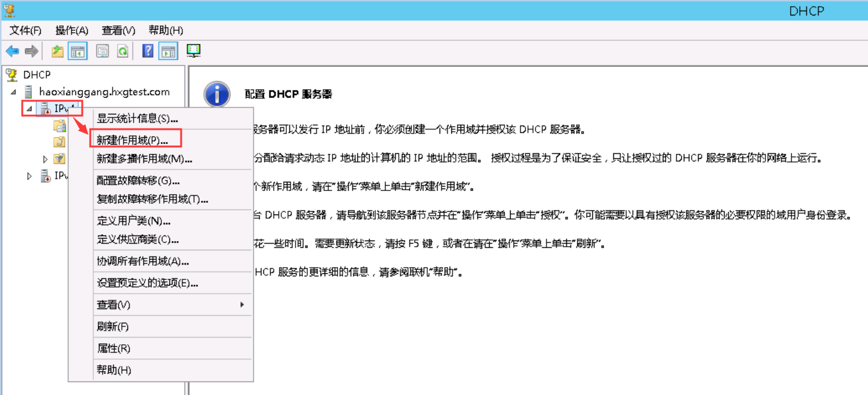Collapse the haoxianggang.hxgtest.com server node
868x395 pixels.
click(x=14, y=92)
